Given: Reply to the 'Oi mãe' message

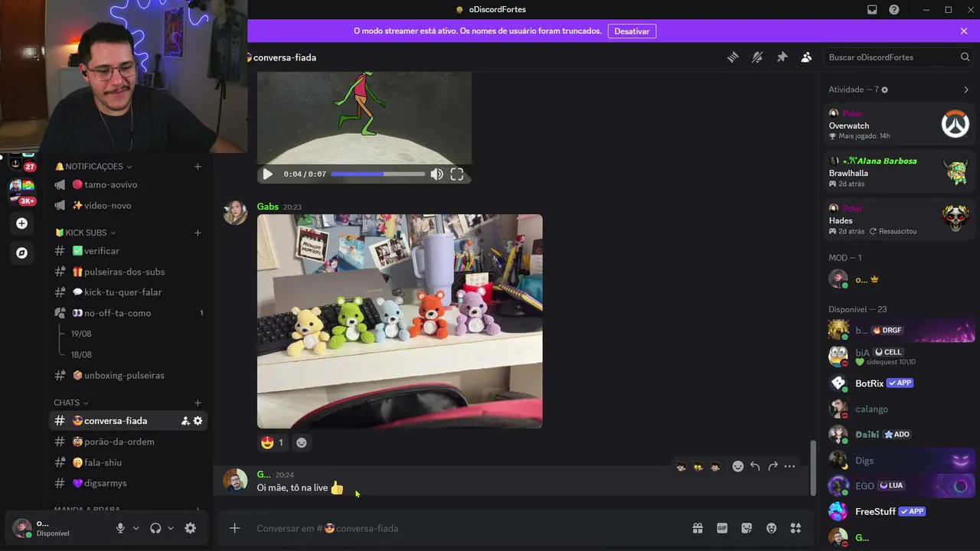Looking at the screenshot, I should pos(755,466).
